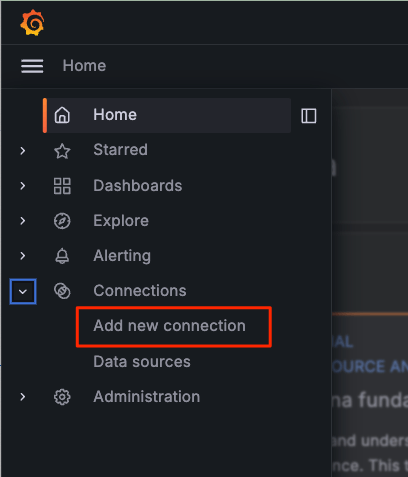Click the Home breadcrumb in header
Screen dimensions: 408x477
pos(84,66)
